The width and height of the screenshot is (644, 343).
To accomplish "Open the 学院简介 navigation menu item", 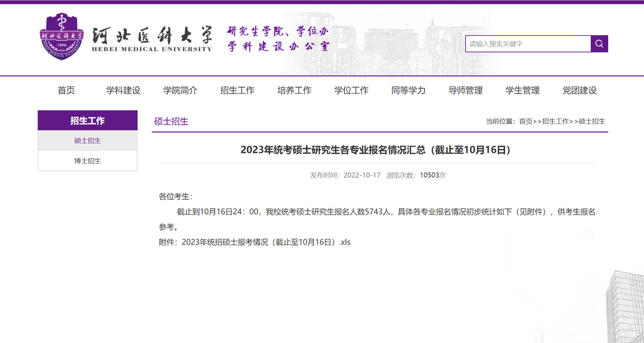I will point(180,90).
